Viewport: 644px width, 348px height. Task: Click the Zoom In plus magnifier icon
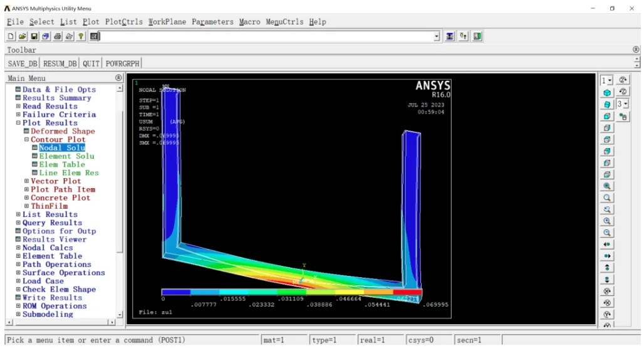click(607, 221)
